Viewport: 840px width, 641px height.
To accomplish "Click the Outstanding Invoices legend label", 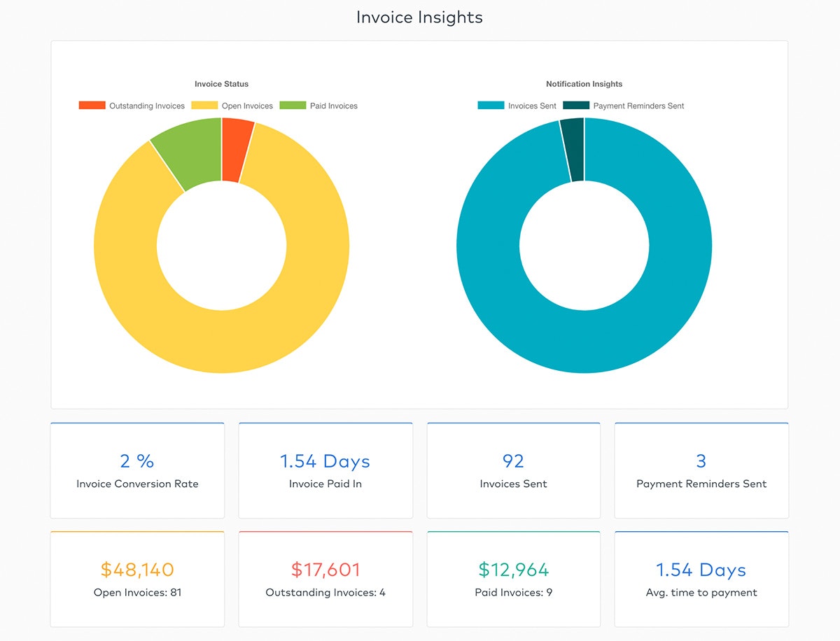I will click(x=147, y=106).
